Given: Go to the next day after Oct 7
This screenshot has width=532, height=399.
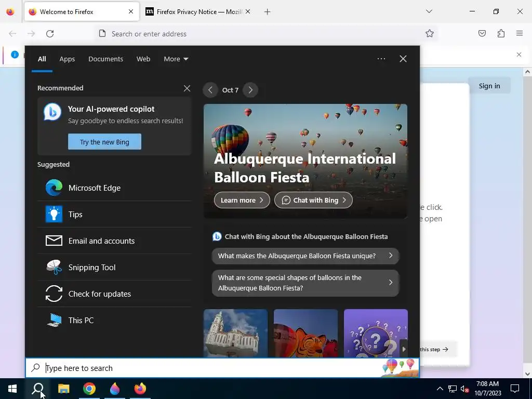Looking at the screenshot, I should tap(250, 90).
